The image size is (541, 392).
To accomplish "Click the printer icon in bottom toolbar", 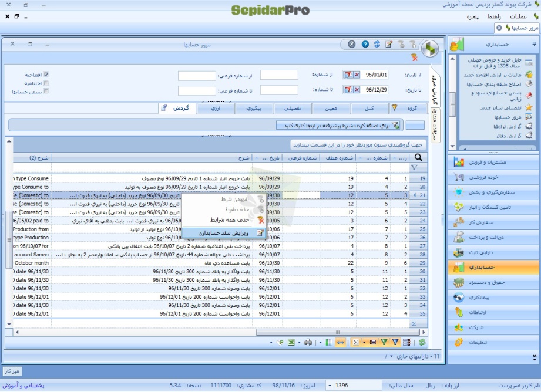I will pos(308,342).
